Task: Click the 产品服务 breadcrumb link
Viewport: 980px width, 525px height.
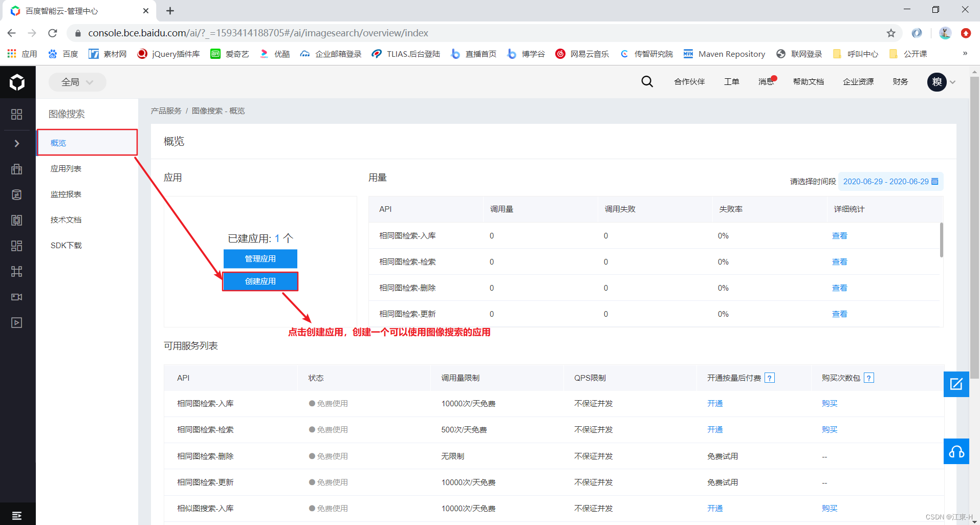Action: [x=166, y=111]
